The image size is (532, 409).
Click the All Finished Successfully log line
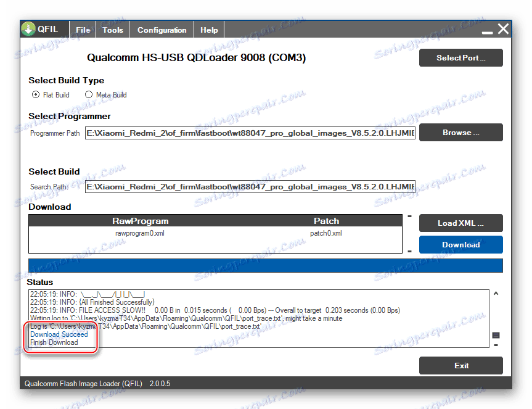[x=92, y=302]
